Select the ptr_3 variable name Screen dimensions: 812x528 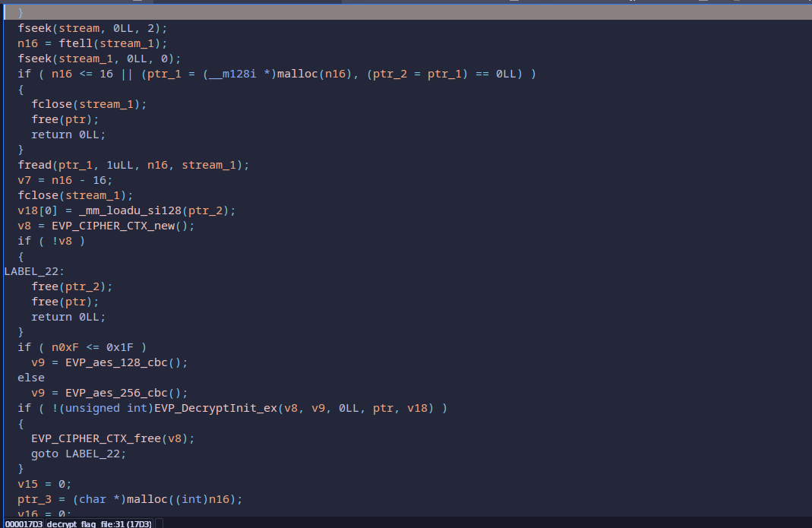34,499
